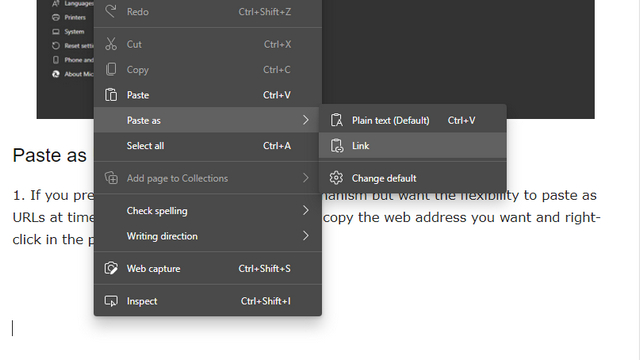
Task: Click the Add page to Collections icon
Action: (111, 178)
